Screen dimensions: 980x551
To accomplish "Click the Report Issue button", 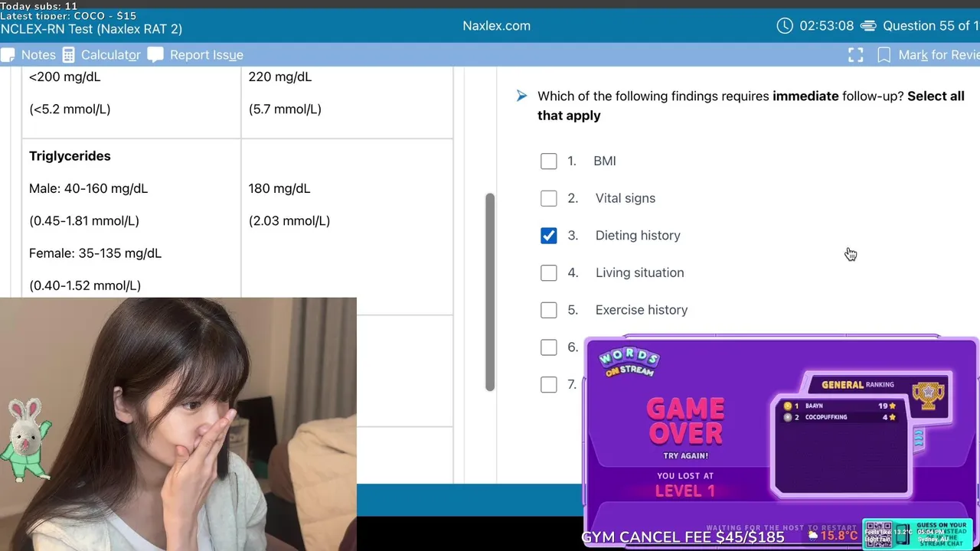I will coord(195,55).
